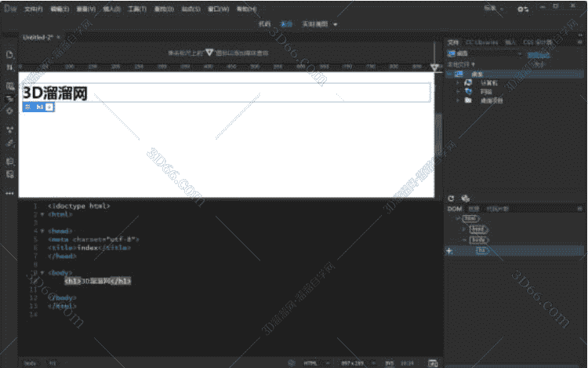This screenshot has height=368, width=588.
Task: Open the 文件(F) menu
Action: click(x=34, y=9)
